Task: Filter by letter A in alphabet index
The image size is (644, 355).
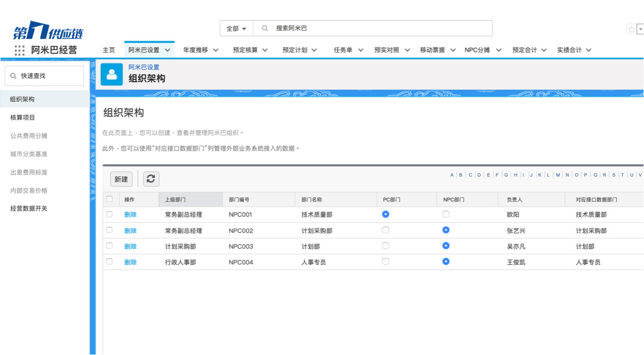Action: pyautogui.click(x=452, y=175)
